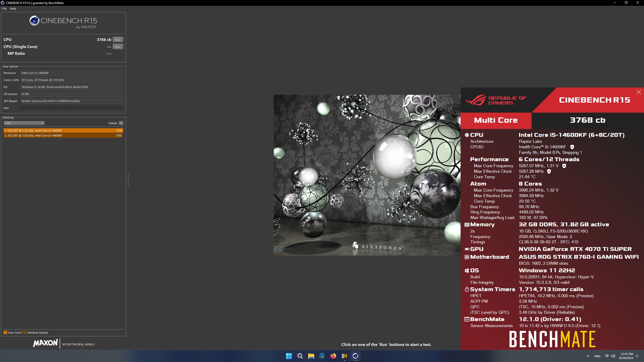Click the MAXON logo at bottom left
This screenshot has width=644, height=362.
[46, 343]
